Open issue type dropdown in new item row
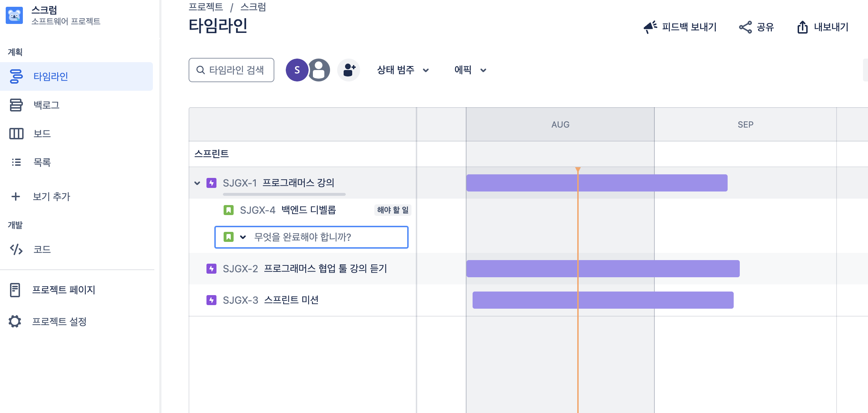This screenshot has width=868, height=413. (243, 237)
